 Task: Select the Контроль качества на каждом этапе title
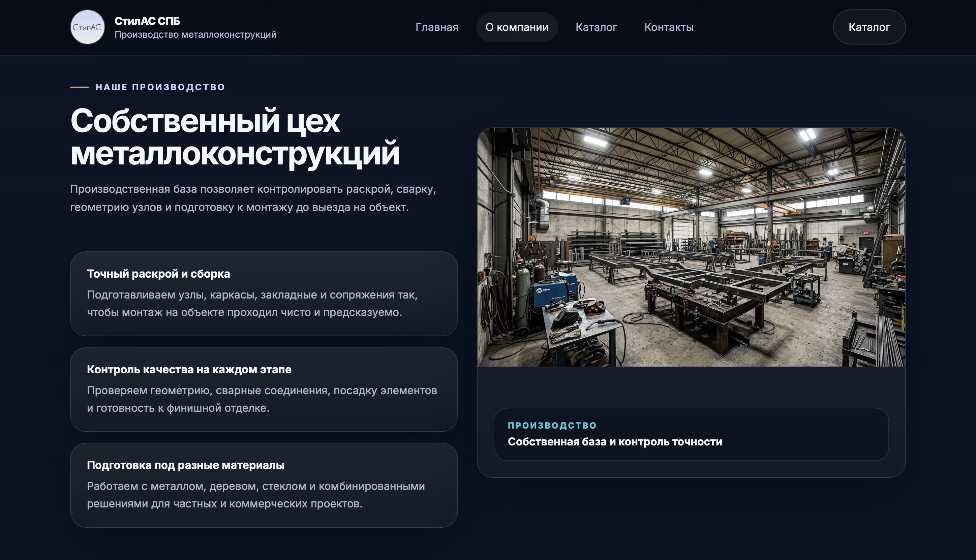(189, 370)
